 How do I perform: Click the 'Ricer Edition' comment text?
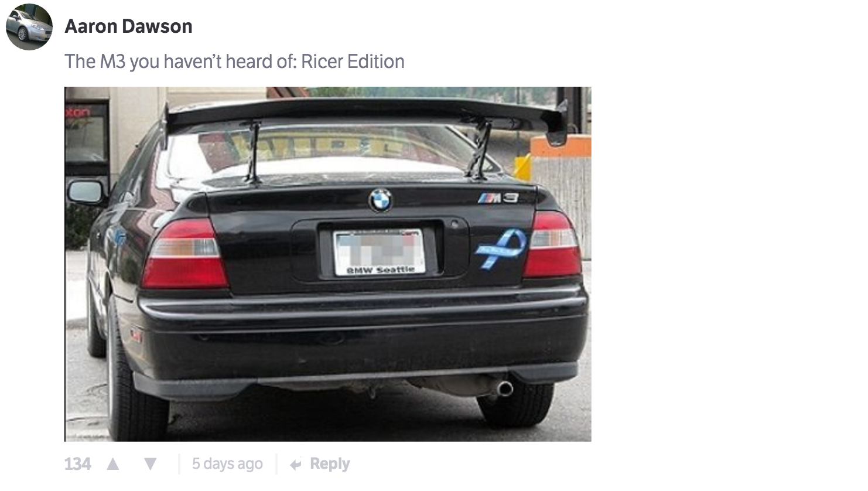[353, 62]
